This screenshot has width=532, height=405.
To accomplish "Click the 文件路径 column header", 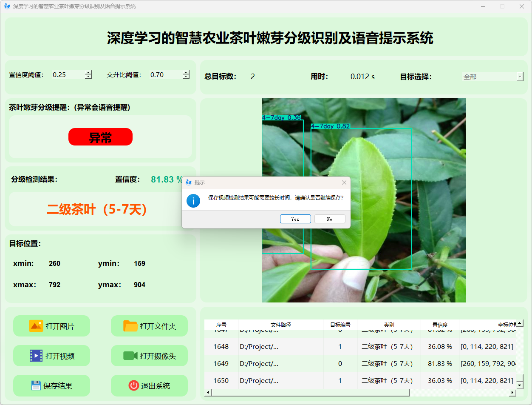I will point(280,325).
